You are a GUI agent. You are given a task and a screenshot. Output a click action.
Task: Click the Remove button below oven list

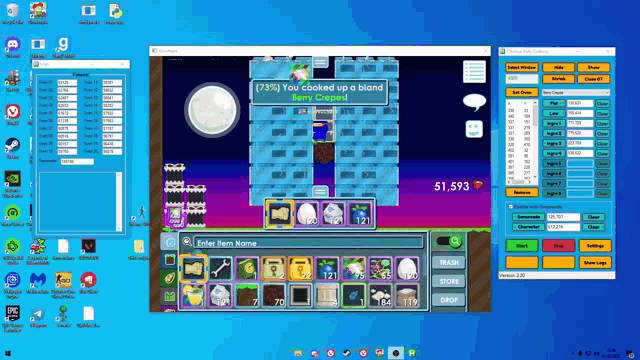pos(522,192)
